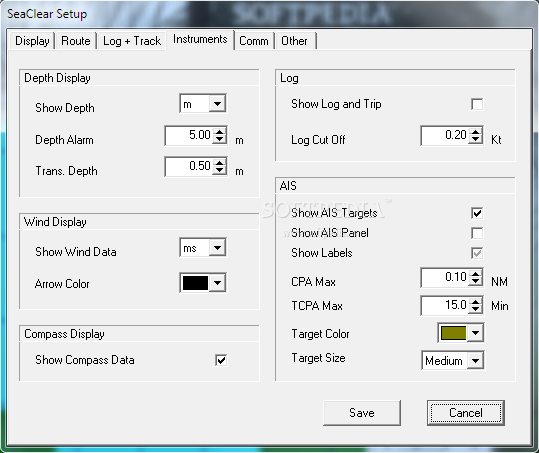539x453 pixels.
Task: Increase CPA Max with up arrow
Action: click(x=475, y=273)
